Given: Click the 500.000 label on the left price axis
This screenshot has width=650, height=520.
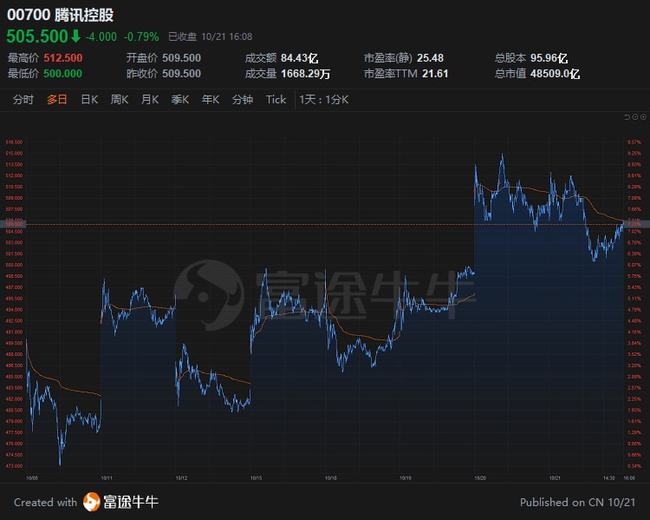Looking at the screenshot, I should coord(14,265).
